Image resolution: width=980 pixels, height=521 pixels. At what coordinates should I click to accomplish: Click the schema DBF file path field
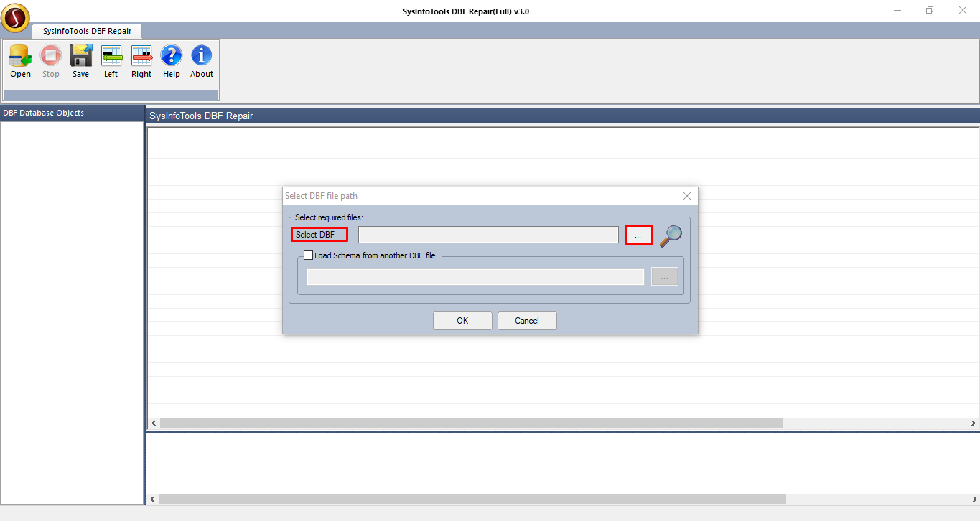(x=475, y=276)
